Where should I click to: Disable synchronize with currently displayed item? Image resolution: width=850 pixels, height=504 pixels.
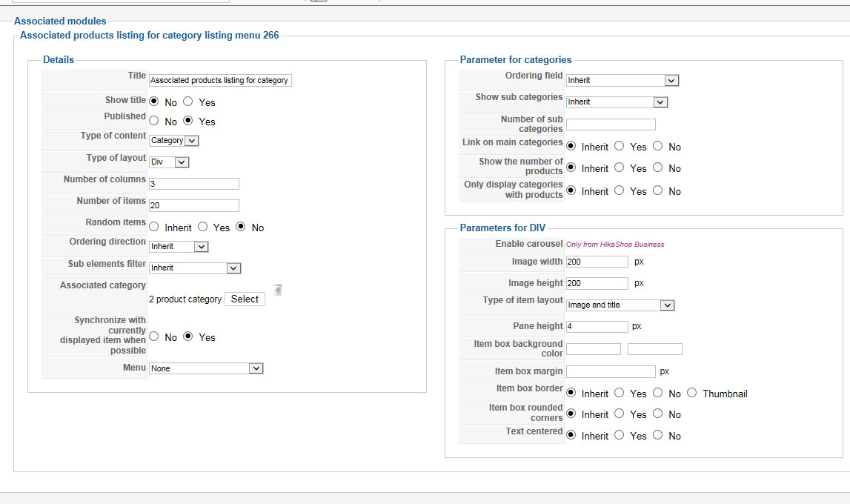[x=154, y=336]
